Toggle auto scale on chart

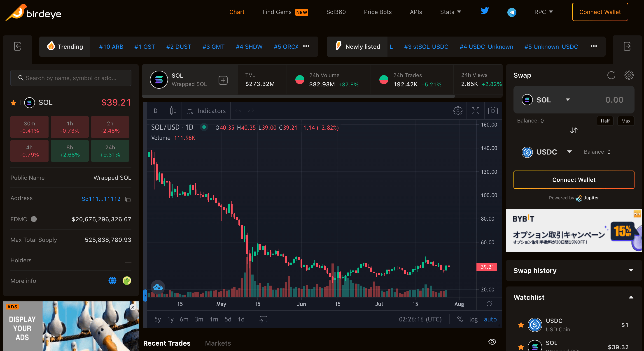(x=490, y=319)
